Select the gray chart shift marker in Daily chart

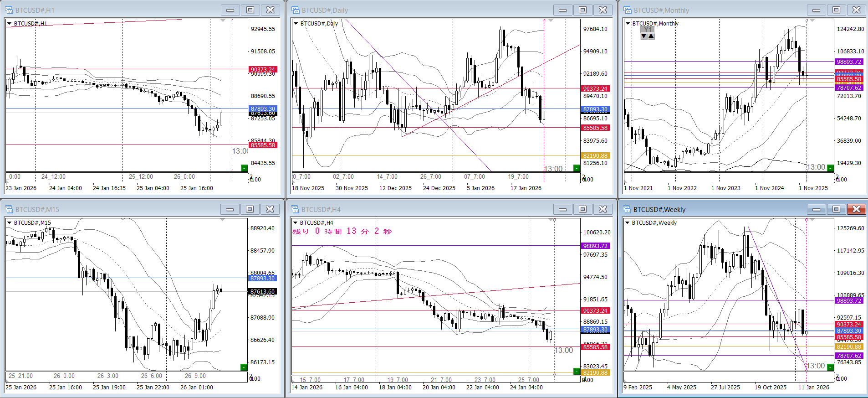coord(551,21)
